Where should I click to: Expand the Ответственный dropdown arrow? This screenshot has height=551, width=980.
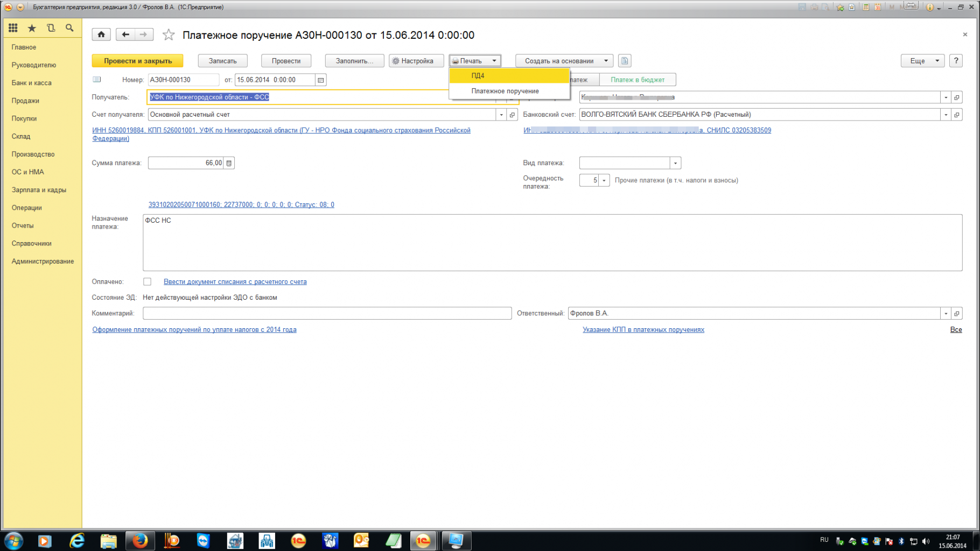[x=946, y=314]
